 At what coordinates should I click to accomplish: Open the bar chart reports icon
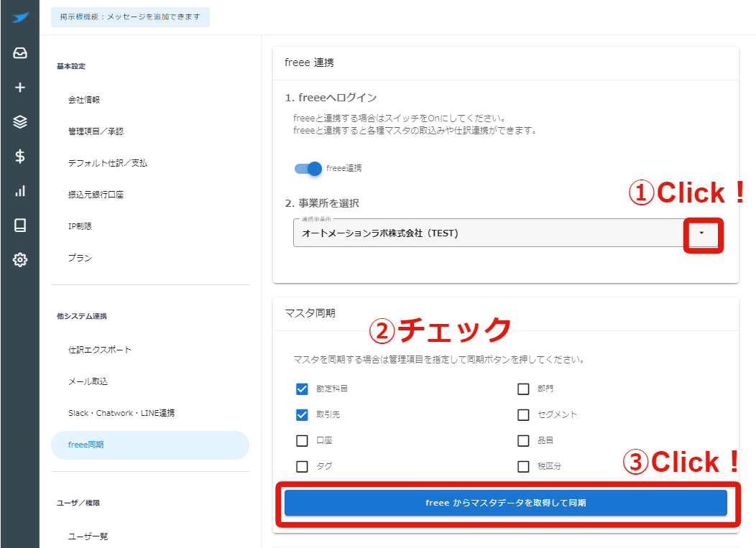coord(20,191)
